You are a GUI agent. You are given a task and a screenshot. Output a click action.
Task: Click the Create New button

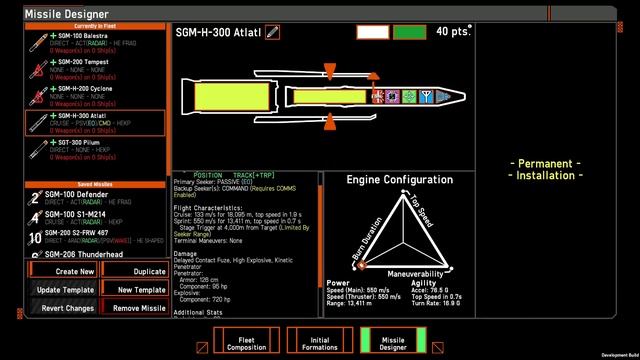pyautogui.click(x=63, y=271)
